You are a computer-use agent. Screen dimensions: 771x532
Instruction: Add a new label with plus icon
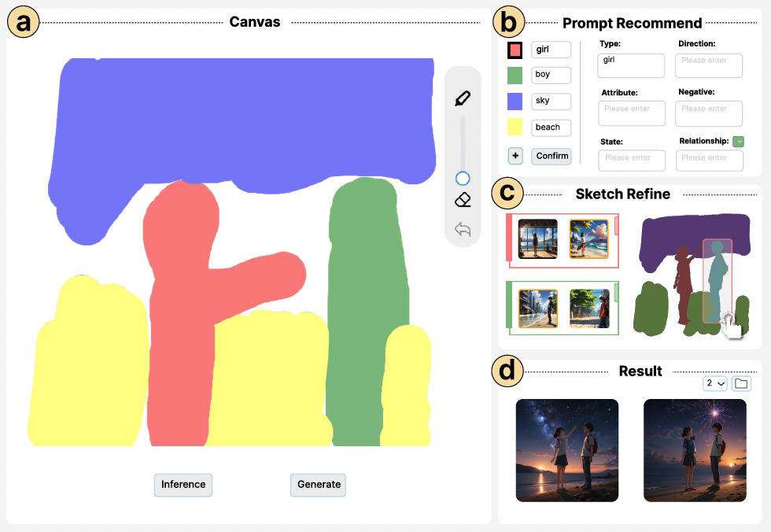[x=515, y=156]
